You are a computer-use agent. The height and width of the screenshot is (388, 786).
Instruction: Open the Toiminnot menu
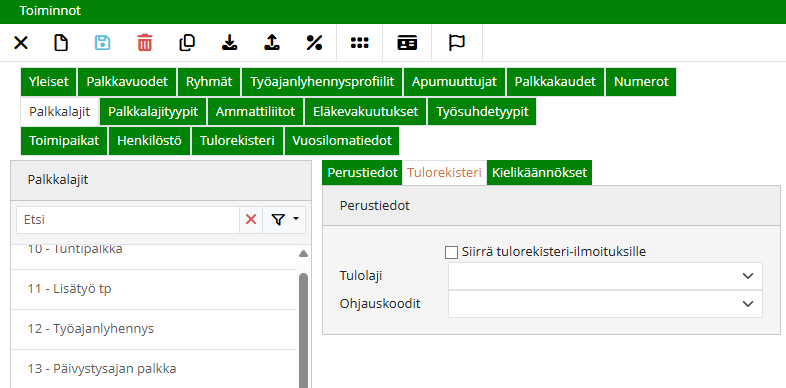point(50,11)
